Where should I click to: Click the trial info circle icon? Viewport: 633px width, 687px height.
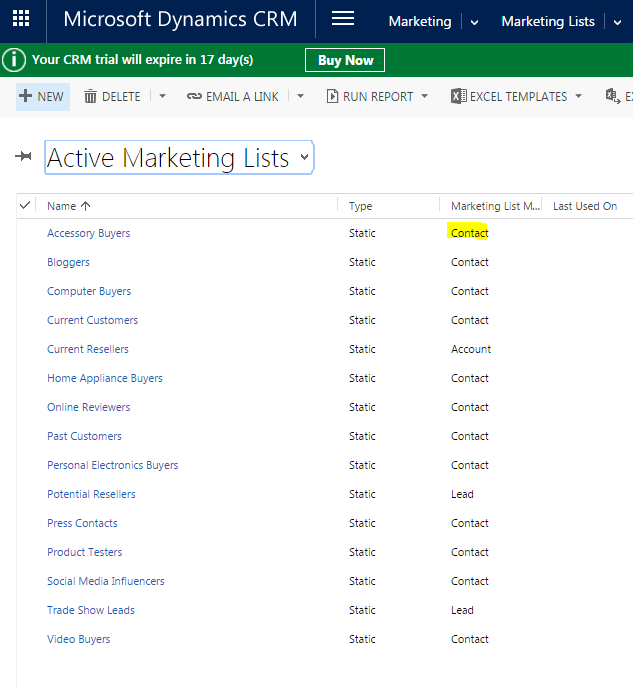pyautogui.click(x=14, y=60)
